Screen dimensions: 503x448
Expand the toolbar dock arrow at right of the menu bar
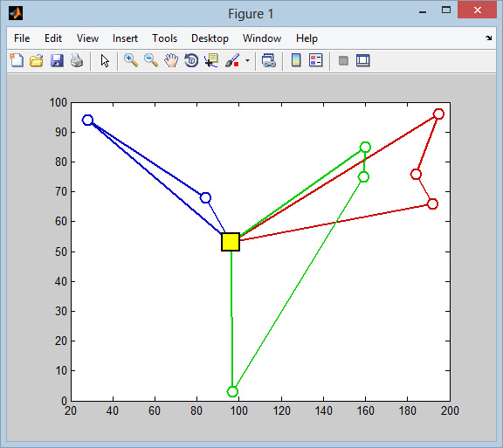point(488,38)
